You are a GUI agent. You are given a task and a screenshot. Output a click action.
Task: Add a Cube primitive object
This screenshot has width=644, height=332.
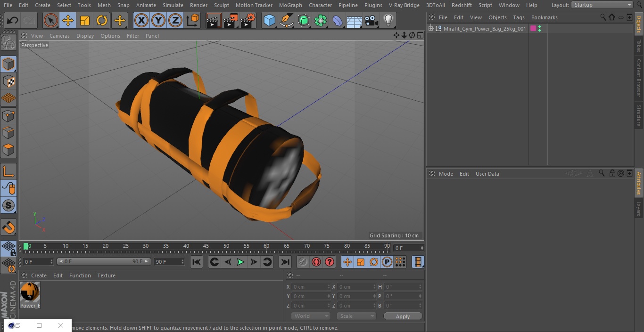click(269, 21)
